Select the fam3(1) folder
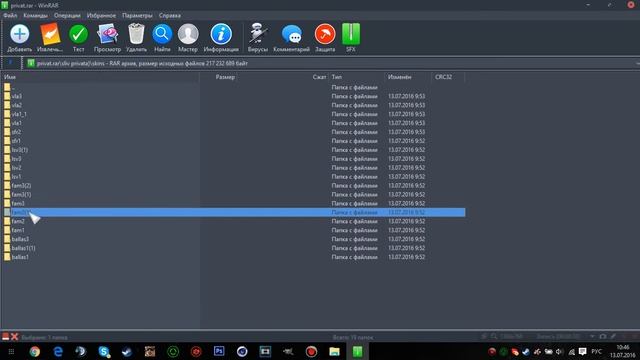This screenshot has width=640, height=360. click(x=233, y=195)
